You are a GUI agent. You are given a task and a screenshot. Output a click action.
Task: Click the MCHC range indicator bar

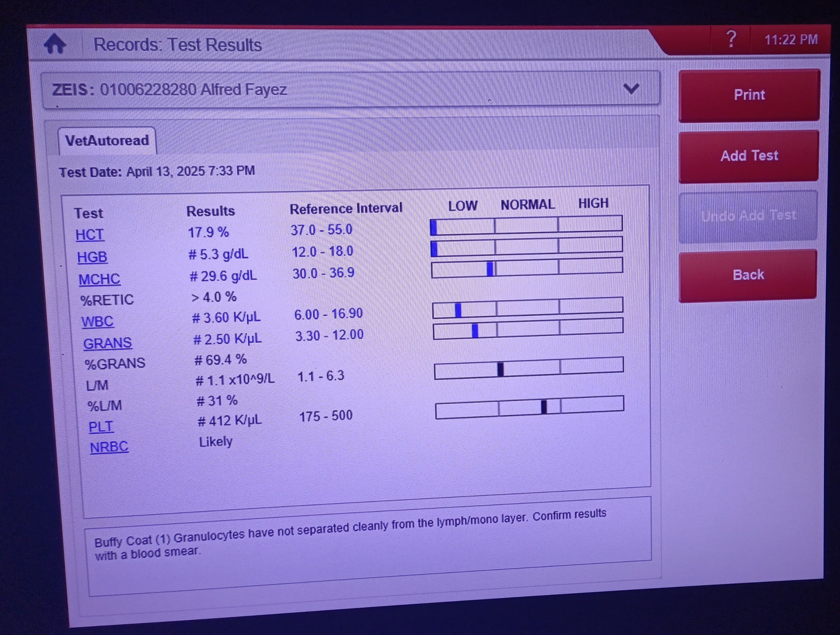click(527, 267)
